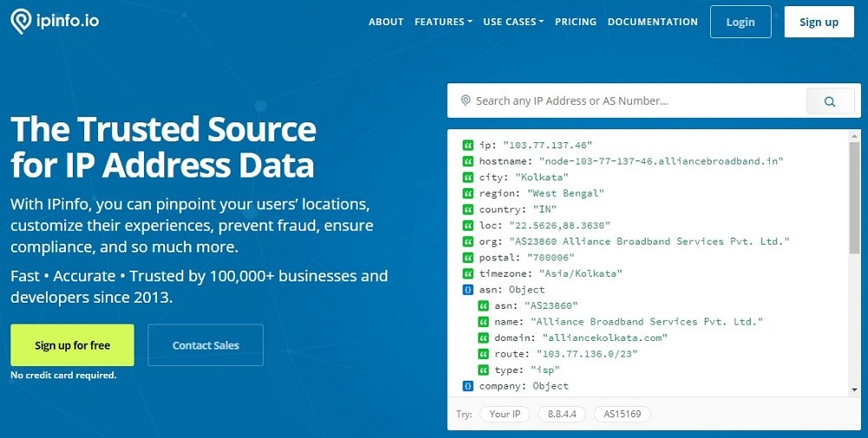Click the string icon beside postal
The width and height of the screenshot is (868, 438).
469,258
